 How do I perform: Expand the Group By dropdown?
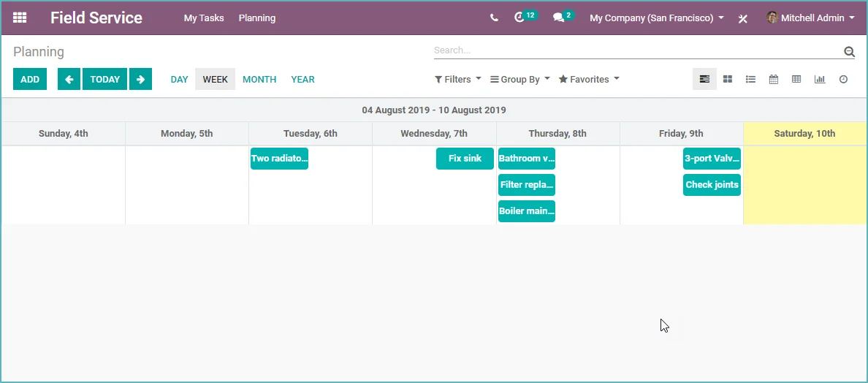[x=520, y=79]
